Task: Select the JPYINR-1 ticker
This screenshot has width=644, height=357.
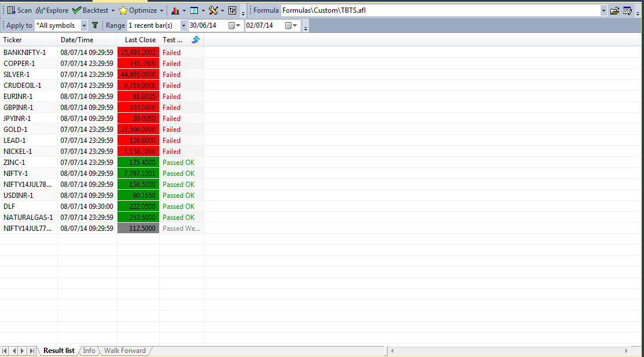Action: (x=17, y=119)
